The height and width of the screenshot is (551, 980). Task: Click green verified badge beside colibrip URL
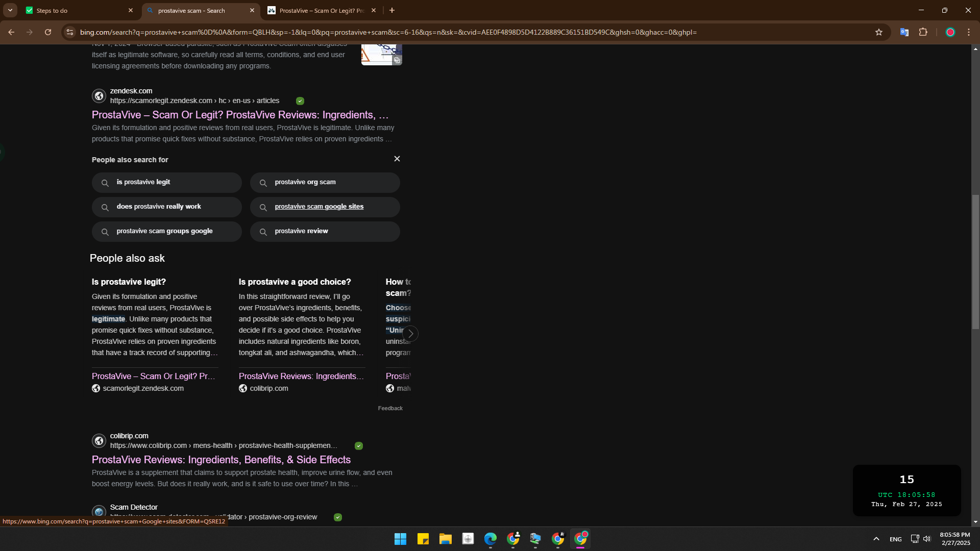click(x=359, y=446)
